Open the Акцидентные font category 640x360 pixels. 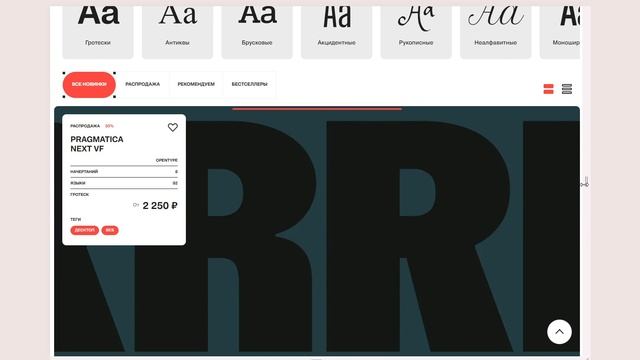click(x=336, y=32)
